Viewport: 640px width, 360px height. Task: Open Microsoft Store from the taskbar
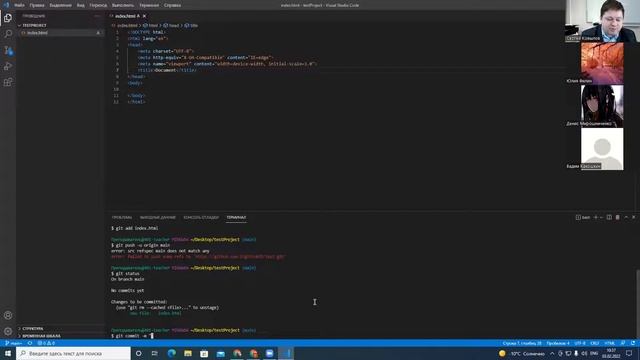point(204,353)
